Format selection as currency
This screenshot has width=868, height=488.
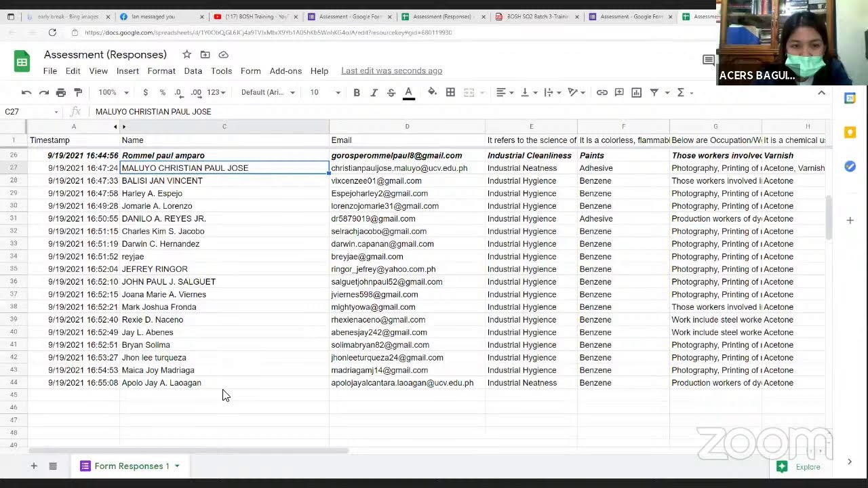click(x=145, y=92)
